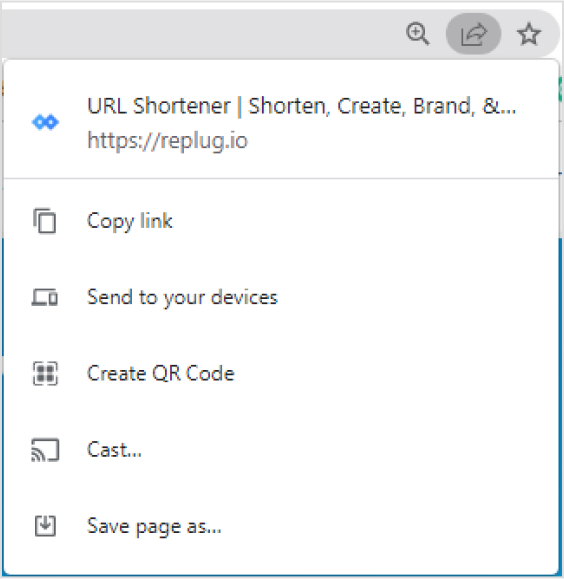Choose Save page as... option
This screenshot has width=564, height=579.
click(x=281, y=526)
